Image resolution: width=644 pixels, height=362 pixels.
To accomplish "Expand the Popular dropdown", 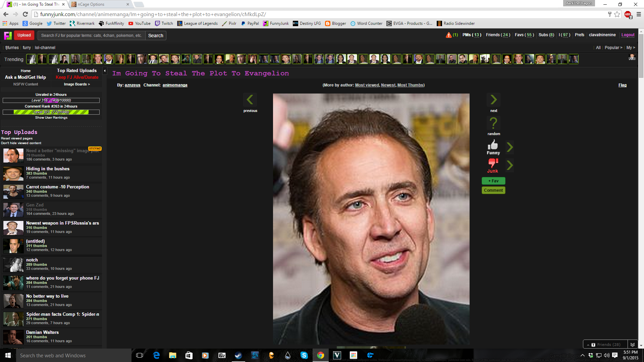I will pos(613,48).
